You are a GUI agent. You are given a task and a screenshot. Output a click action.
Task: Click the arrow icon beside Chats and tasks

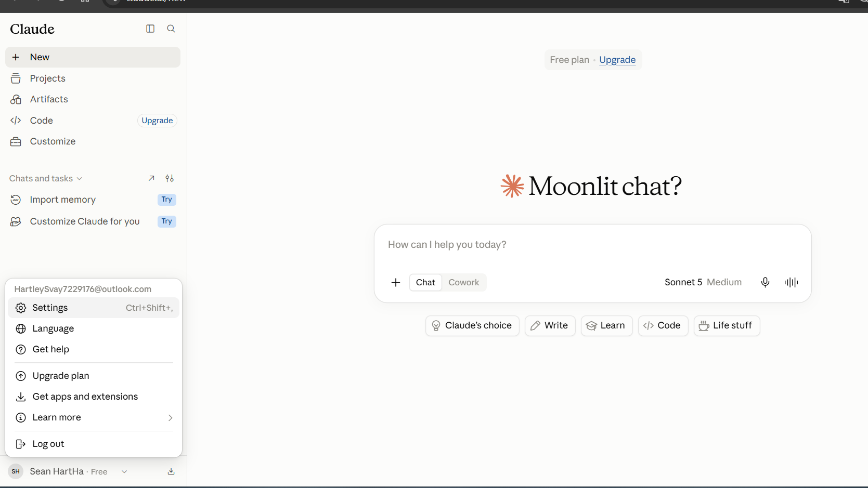tap(151, 178)
